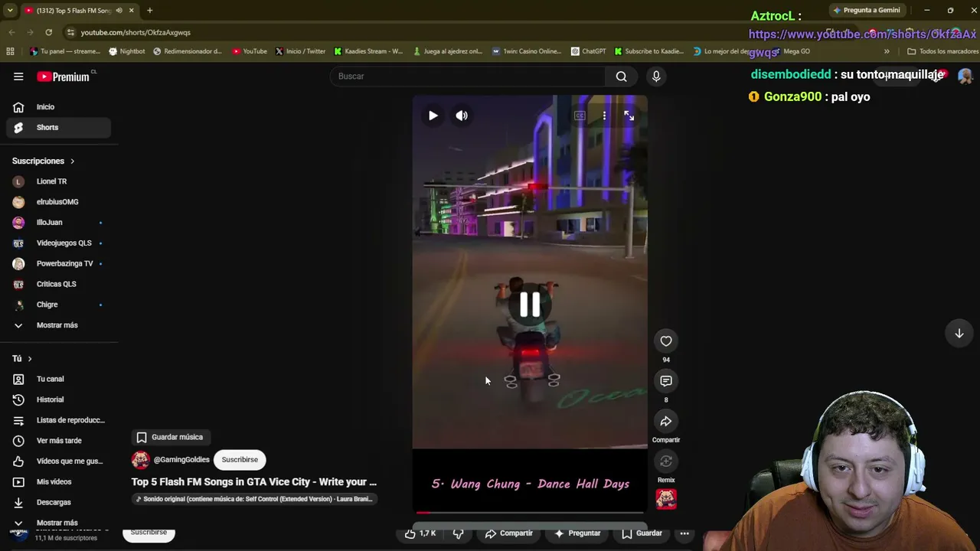Enter fullscreen for the Short
The width and height of the screenshot is (980, 551).
629,116
